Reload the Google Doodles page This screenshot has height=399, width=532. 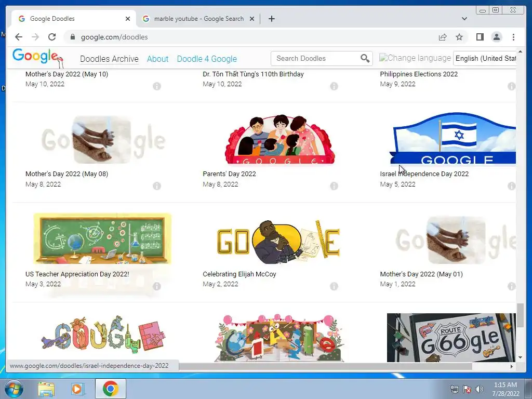click(52, 37)
